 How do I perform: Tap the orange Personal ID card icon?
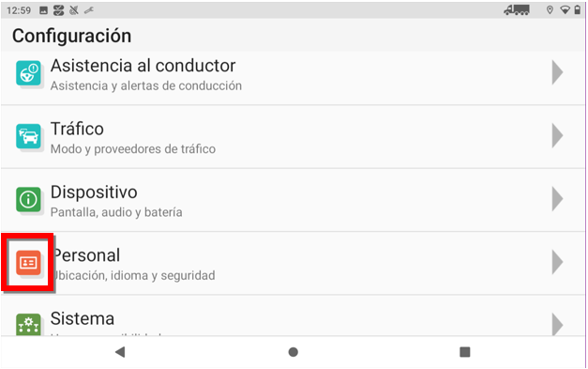click(x=28, y=263)
